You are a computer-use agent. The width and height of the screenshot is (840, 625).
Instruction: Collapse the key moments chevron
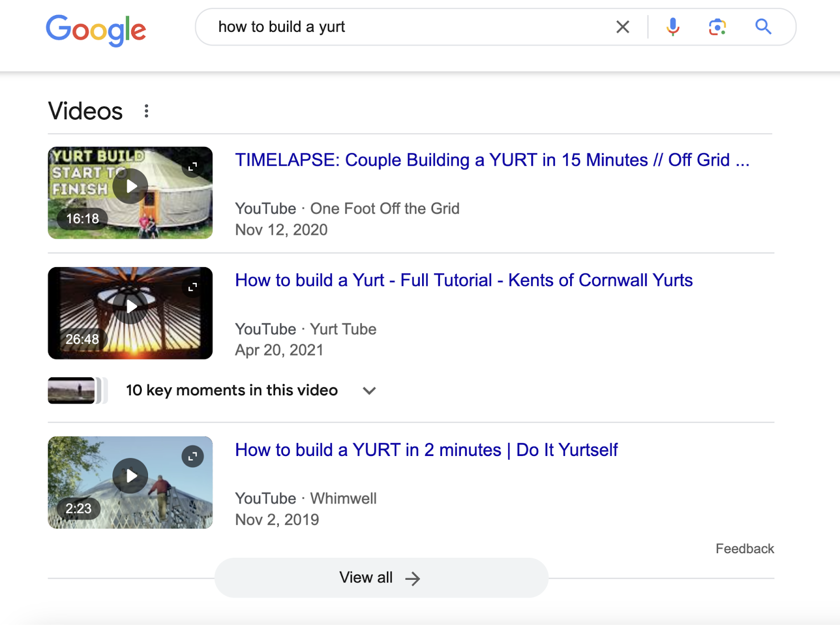coord(369,390)
